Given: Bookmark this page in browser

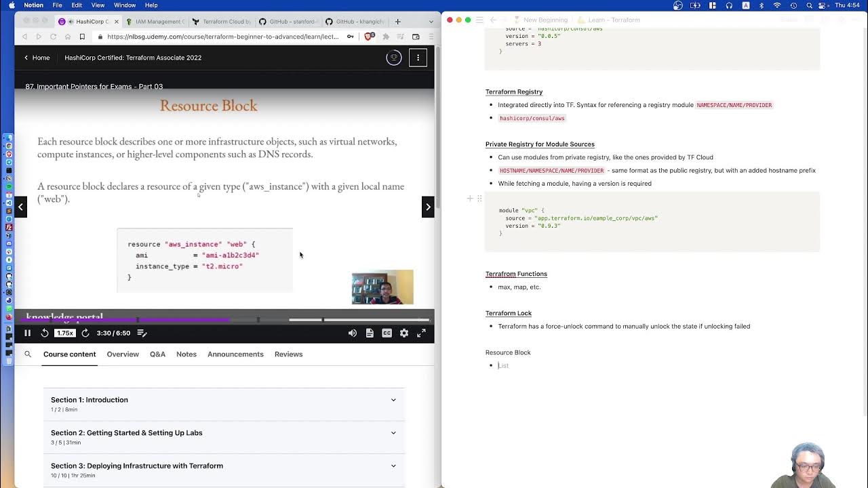Looking at the screenshot, I should [82, 37].
